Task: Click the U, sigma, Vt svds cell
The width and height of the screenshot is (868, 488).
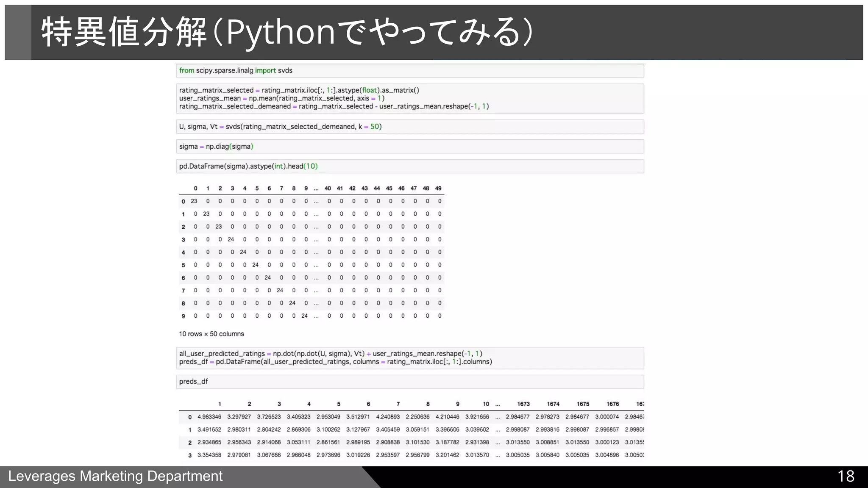Action: click(x=410, y=127)
